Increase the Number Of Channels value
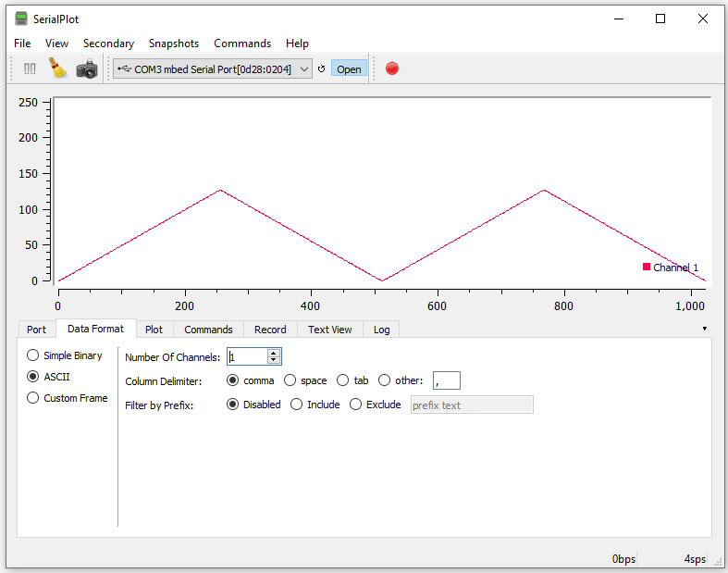This screenshot has height=573, width=728. [273, 353]
